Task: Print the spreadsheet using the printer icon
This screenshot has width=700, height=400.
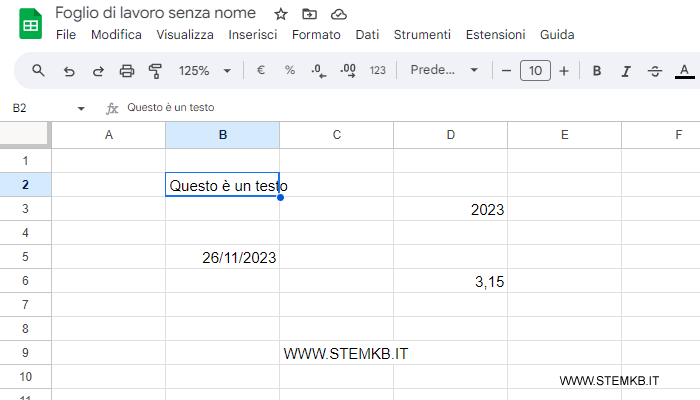Action: (127, 71)
